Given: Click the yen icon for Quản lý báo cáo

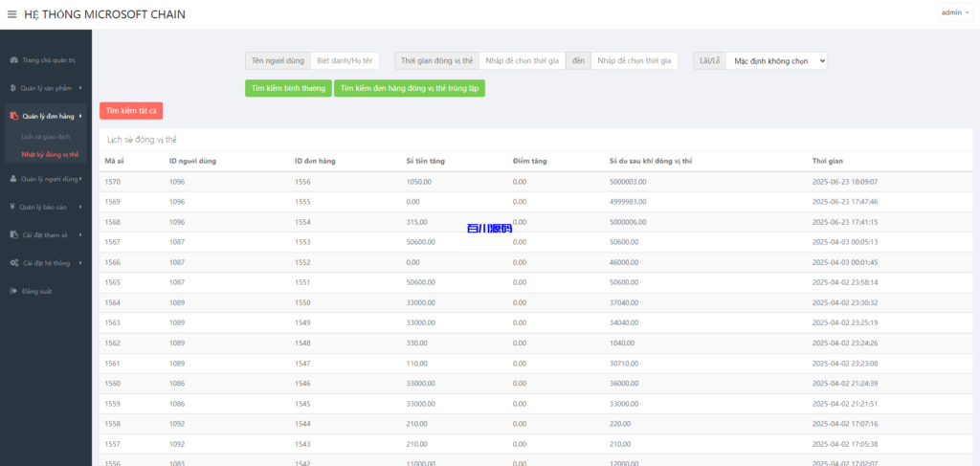Looking at the screenshot, I should point(13,207).
